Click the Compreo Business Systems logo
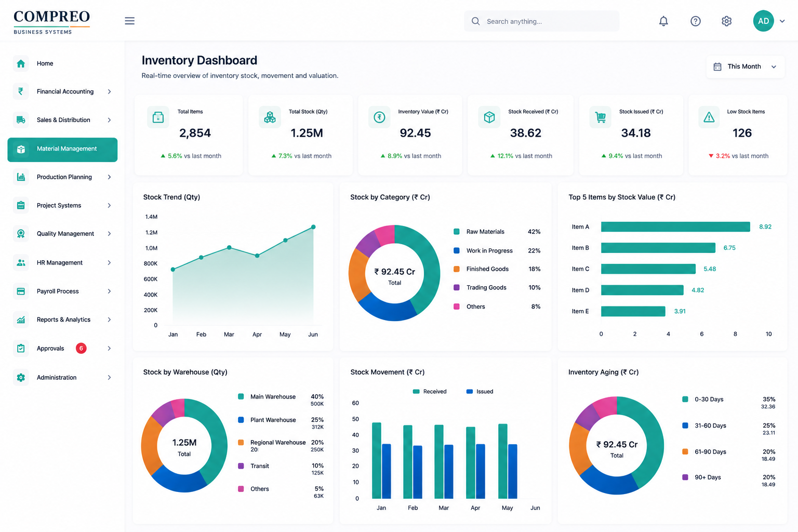 click(52, 22)
